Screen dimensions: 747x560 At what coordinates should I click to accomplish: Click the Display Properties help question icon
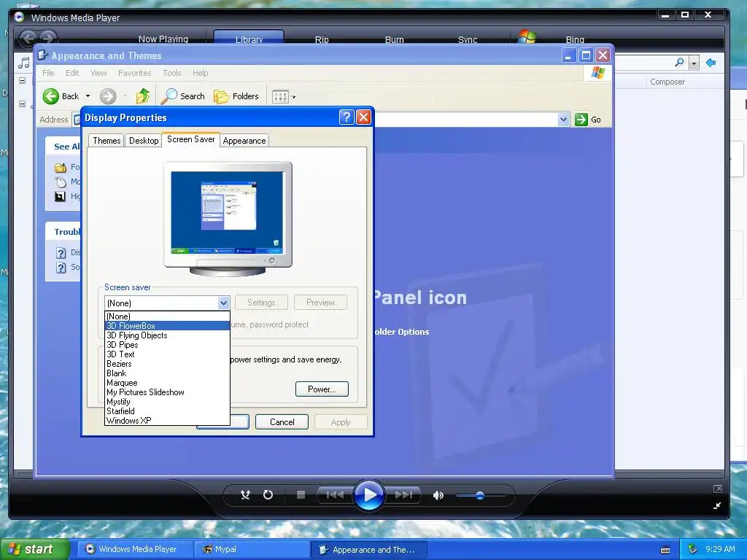(347, 117)
